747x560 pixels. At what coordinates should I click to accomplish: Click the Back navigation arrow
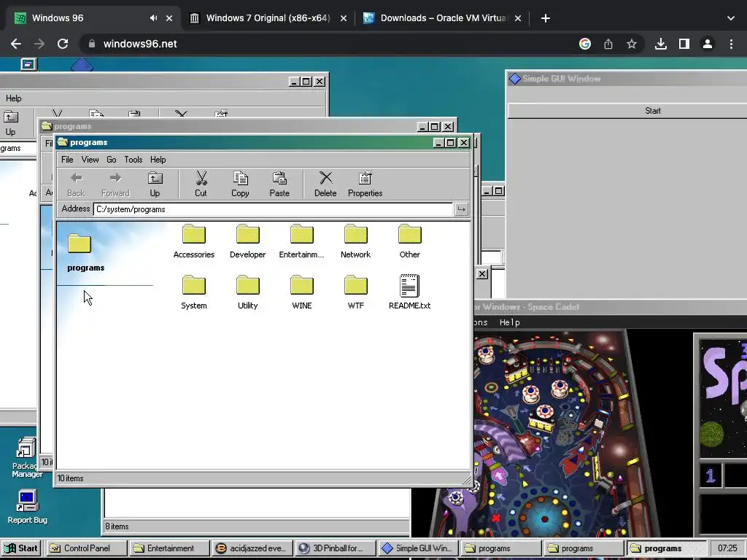76,184
